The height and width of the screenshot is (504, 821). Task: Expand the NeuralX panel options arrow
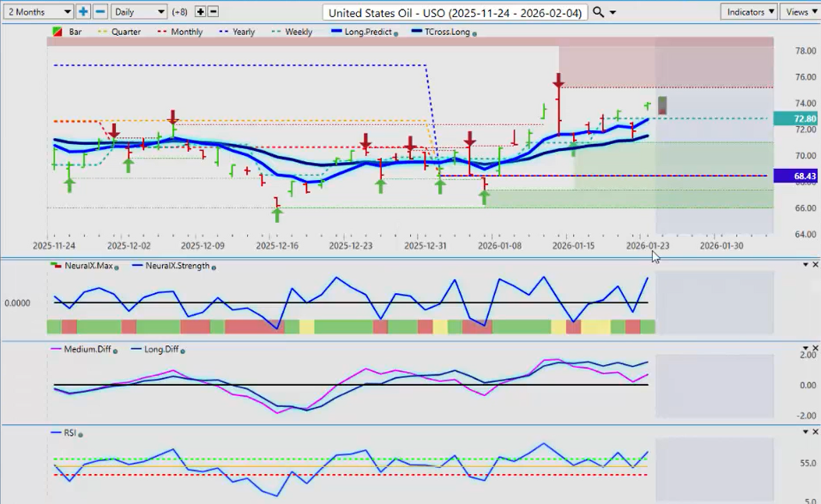804,265
